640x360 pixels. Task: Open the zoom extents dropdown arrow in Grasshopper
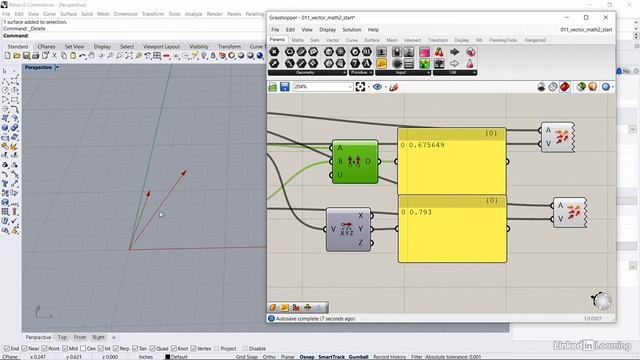pyautogui.click(x=369, y=87)
